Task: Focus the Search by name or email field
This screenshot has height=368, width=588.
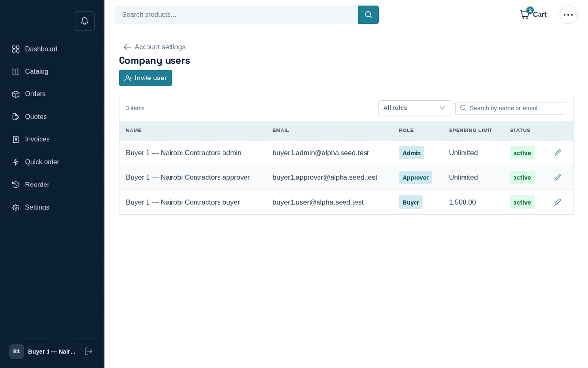Action: point(511,108)
